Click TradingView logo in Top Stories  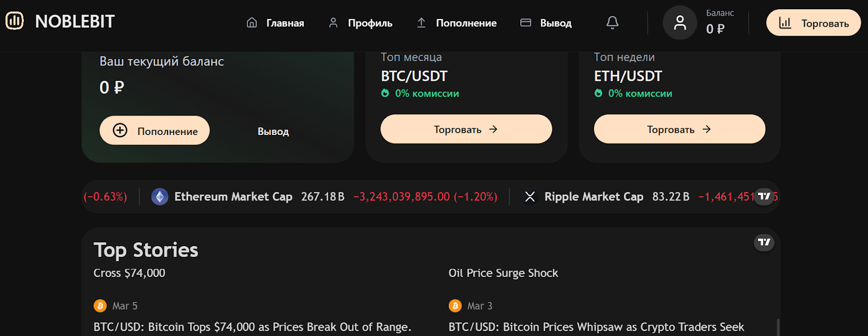[x=764, y=242]
